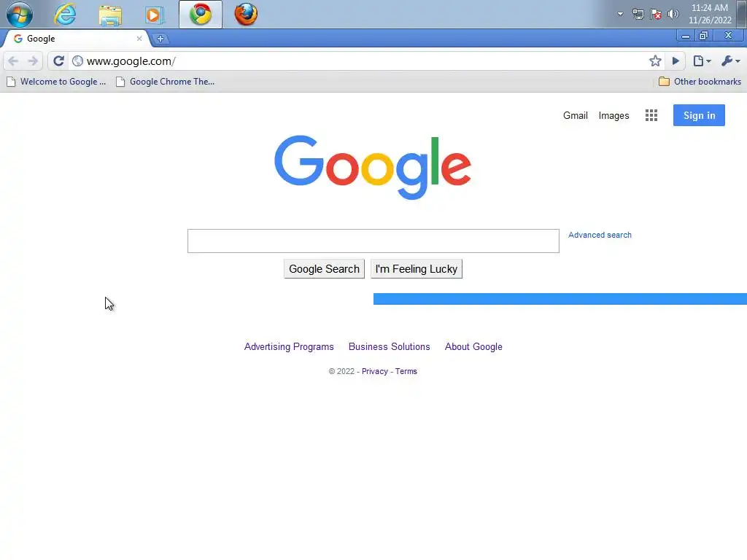Minimize the Chrome window
747x560 pixels.
tap(686, 36)
